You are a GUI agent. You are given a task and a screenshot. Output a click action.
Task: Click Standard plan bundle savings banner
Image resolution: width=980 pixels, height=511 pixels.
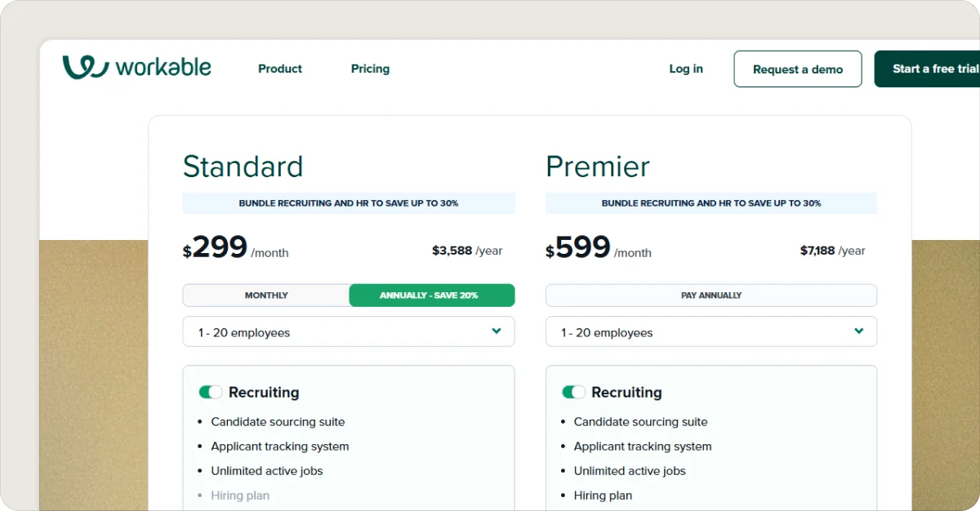tap(349, 203)
